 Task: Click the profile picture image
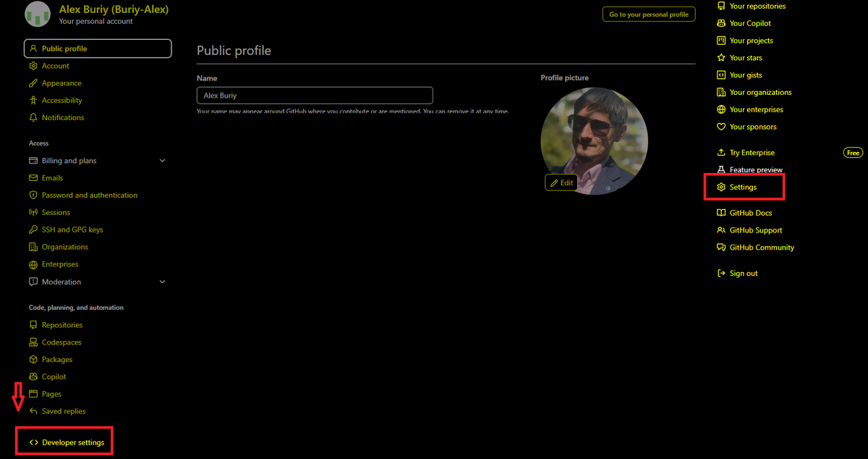click(x=595, y=141)
